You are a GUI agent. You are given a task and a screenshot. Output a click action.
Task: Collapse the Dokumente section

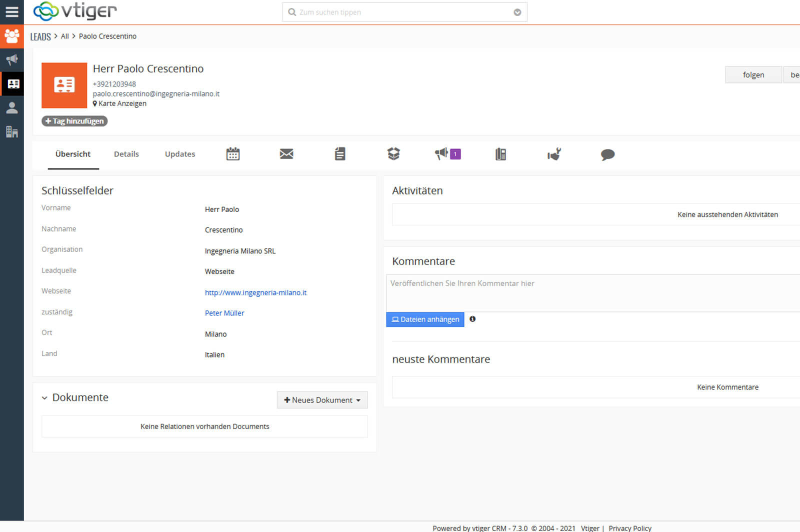44,398
